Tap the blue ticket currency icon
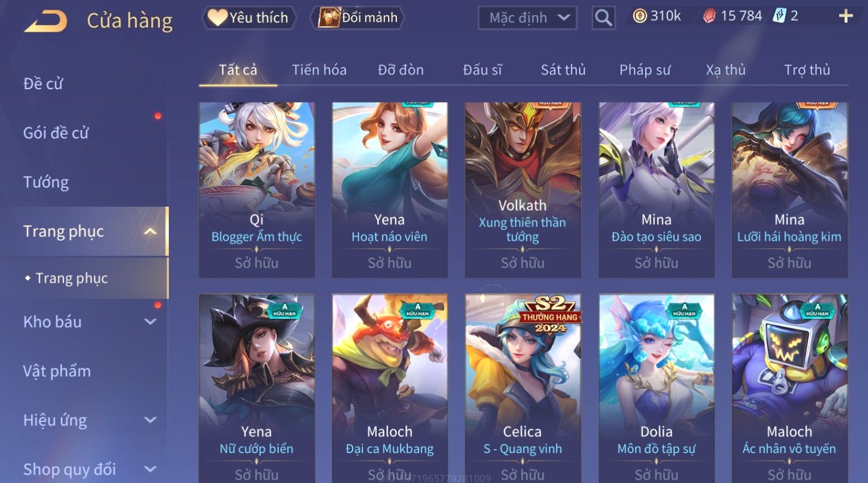The image size is (868, 483). click(779, 16)
